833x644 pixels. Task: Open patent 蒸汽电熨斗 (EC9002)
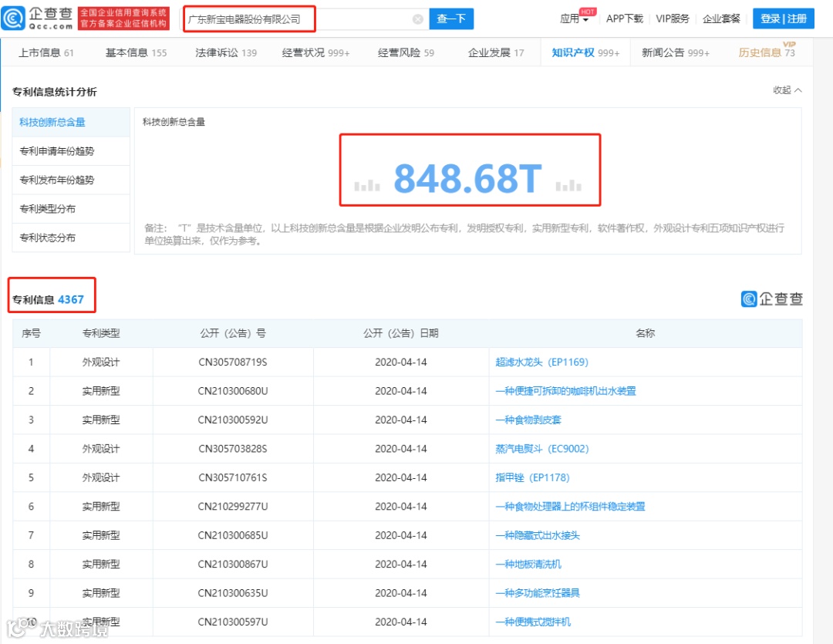point(541,448)
